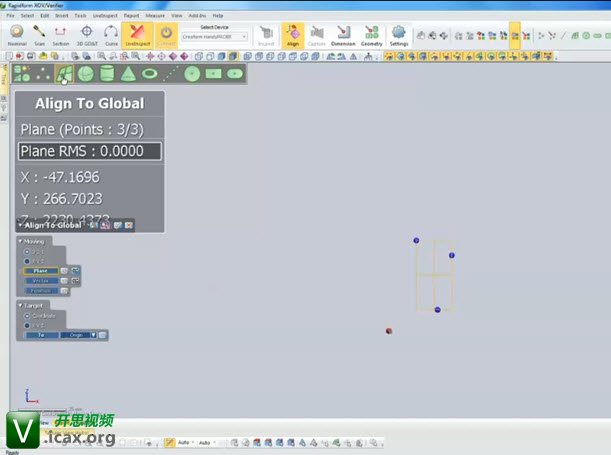Click the Vector selection button
Viewport: 611px width, 455px height.
(41, 281)
